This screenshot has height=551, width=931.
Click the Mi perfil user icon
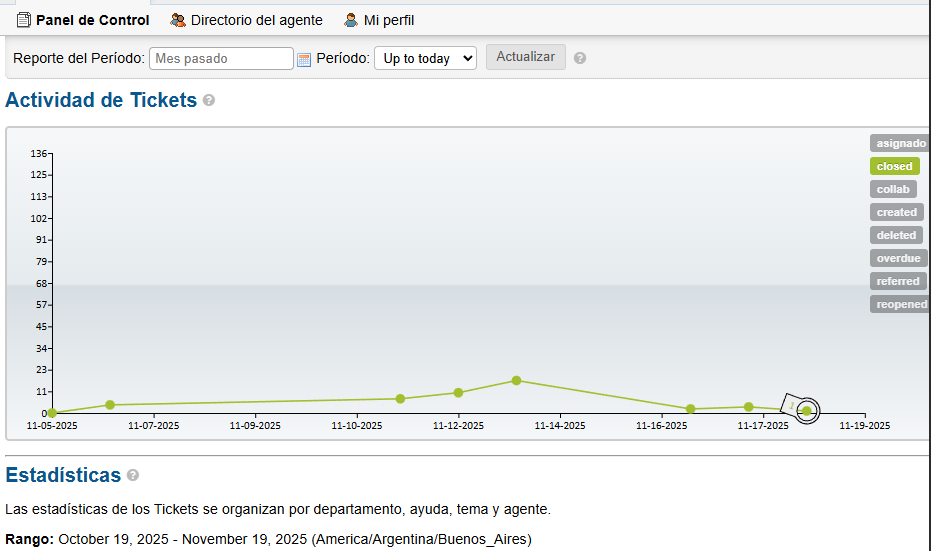tap(351, 20)
